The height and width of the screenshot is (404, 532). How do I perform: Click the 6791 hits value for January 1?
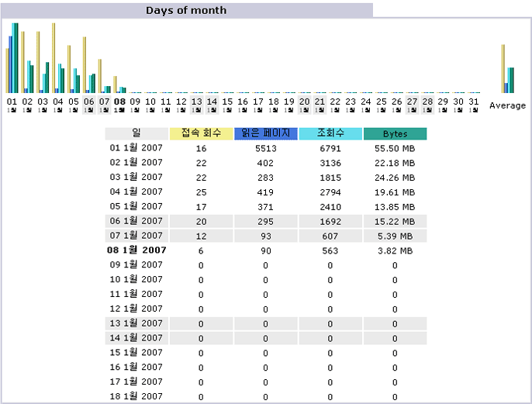pos(330,148)
